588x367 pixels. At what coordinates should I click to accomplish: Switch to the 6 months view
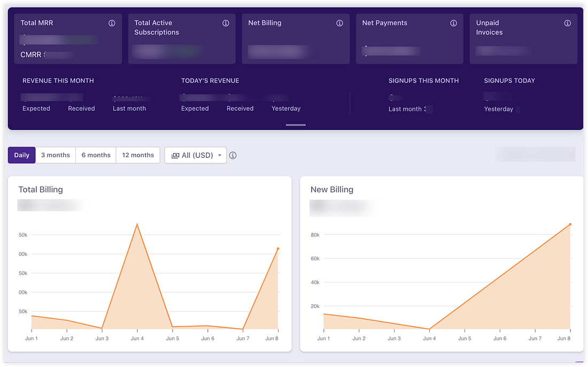[x=96, y=155]
